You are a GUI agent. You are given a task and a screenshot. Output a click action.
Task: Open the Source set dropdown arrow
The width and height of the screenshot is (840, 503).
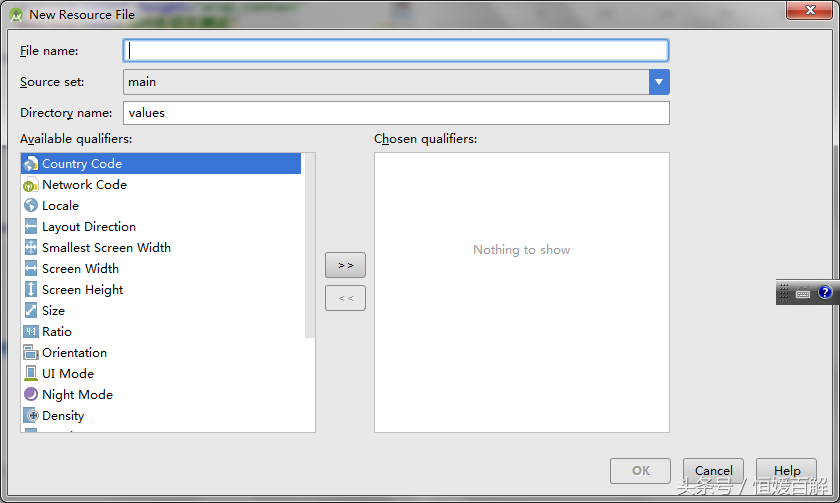[x=659, y=82]
